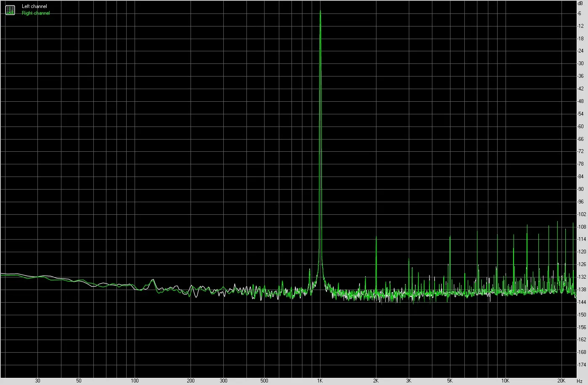Click the -6 dB axis label
The height and width of the screenshot is (385, 588).
coord(580,13)
